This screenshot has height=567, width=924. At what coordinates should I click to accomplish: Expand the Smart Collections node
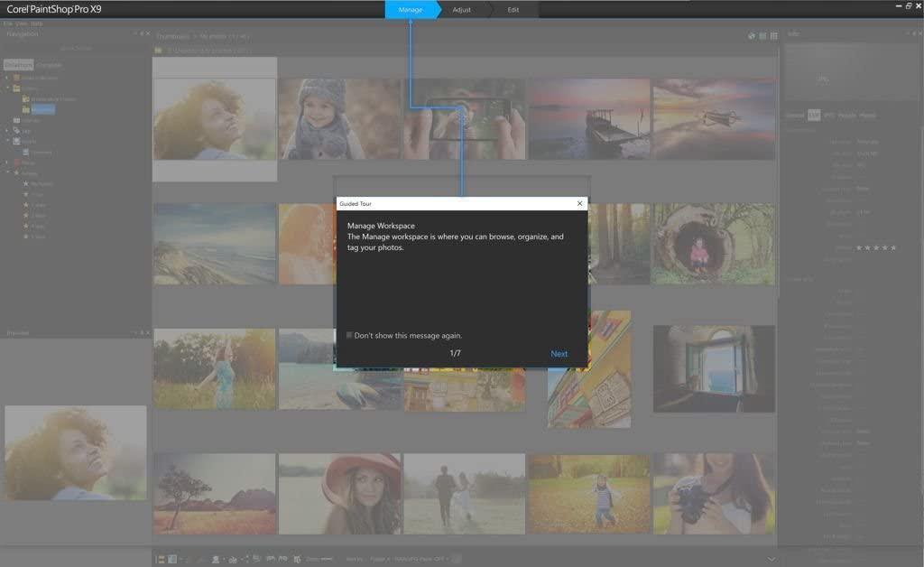pos(8,78)
